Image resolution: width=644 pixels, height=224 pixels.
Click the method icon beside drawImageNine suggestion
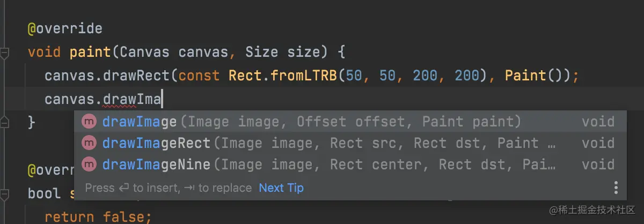pyautogui.click(x=89, y=165)
